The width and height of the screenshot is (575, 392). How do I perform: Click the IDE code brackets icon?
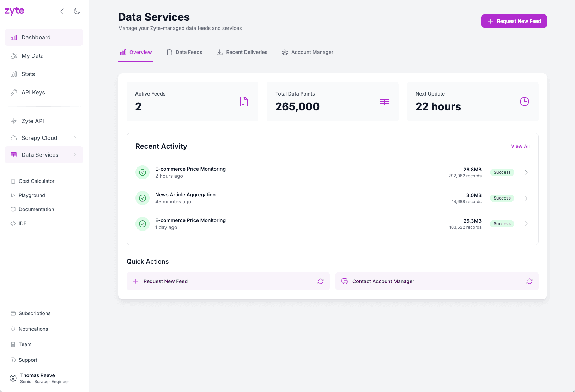(13, 223)
